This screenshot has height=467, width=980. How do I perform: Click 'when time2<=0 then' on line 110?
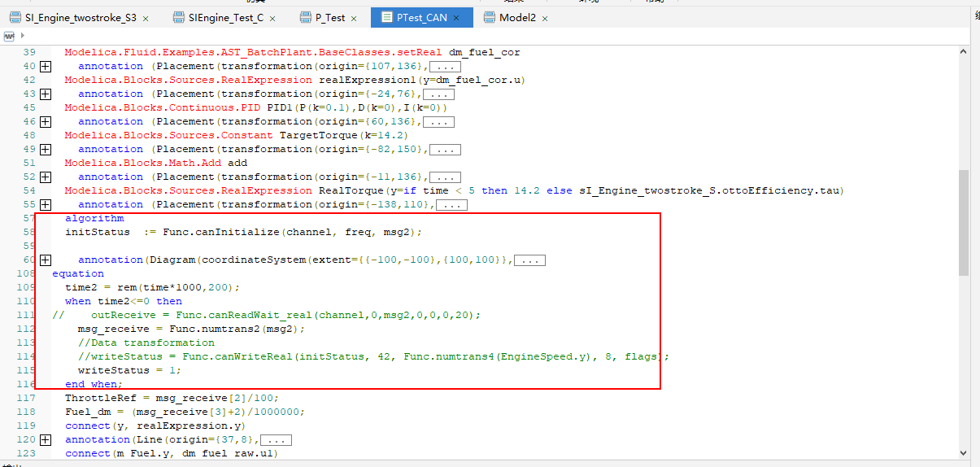coord(124,301)
